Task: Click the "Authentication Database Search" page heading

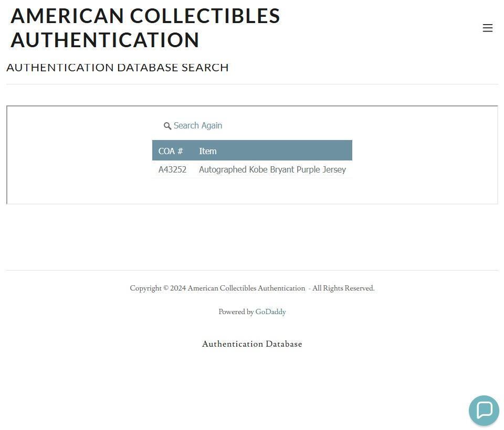Action: [118, 68]
